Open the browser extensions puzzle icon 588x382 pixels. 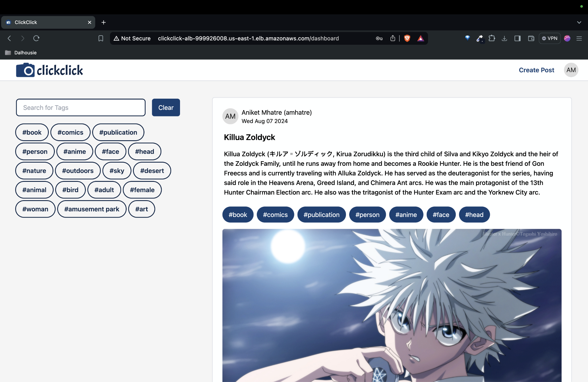coord(492,38)
